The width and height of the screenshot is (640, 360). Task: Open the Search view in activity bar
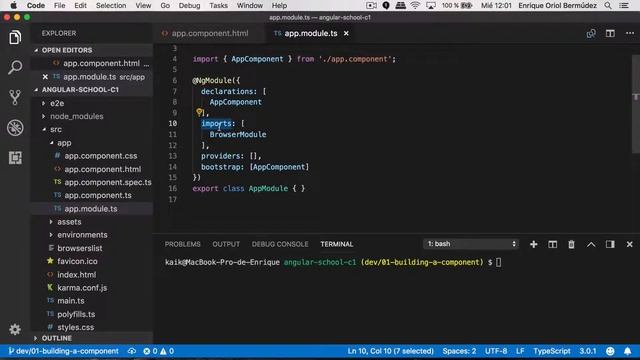(15, 67)
